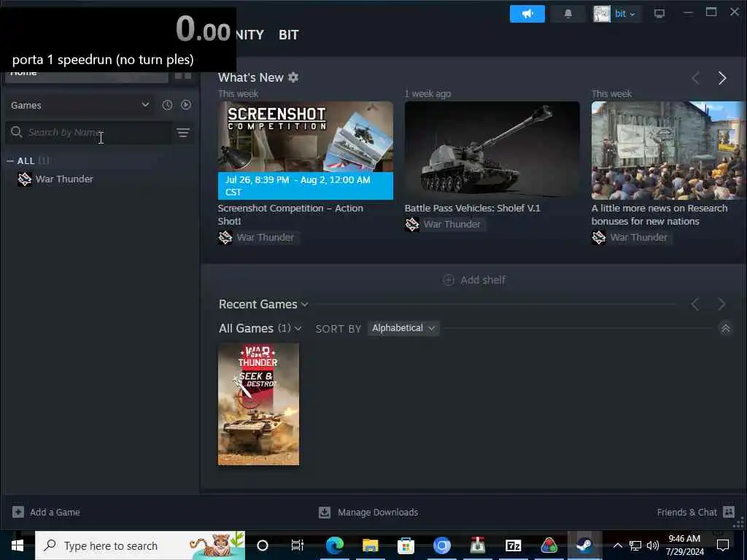This screenshot has height=560, width=747.
Task: Open Screenshot Competition news thumbnail
Action: (x=306, y=150)
